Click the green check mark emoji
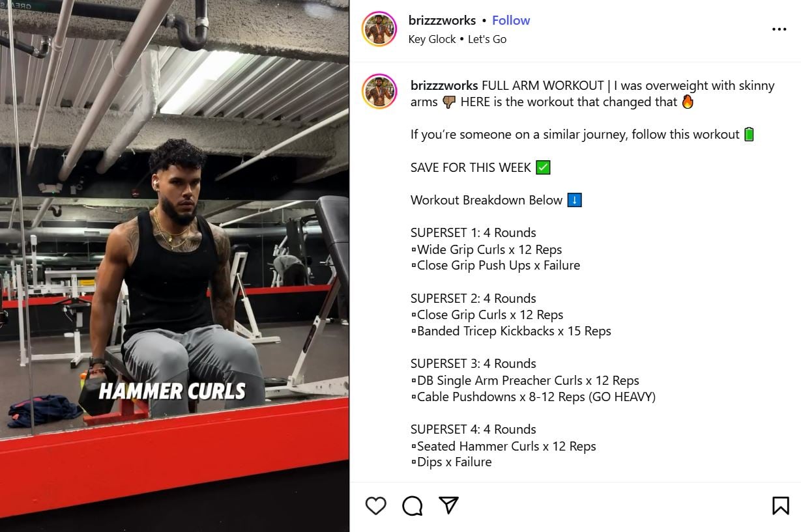 click(543, 167)
